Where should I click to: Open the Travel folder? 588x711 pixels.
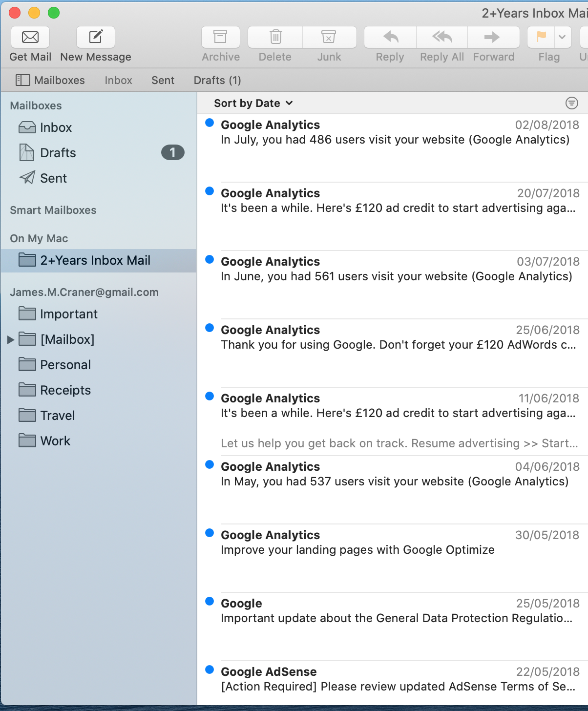pyautogui.click(x=99, y=416)
